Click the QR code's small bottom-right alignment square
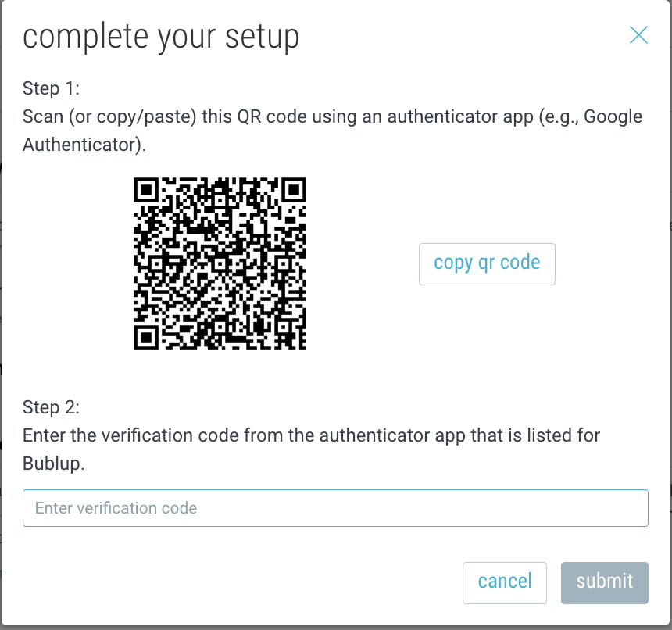The width and height of the screenshot is (672, 630). coord(284,327)
